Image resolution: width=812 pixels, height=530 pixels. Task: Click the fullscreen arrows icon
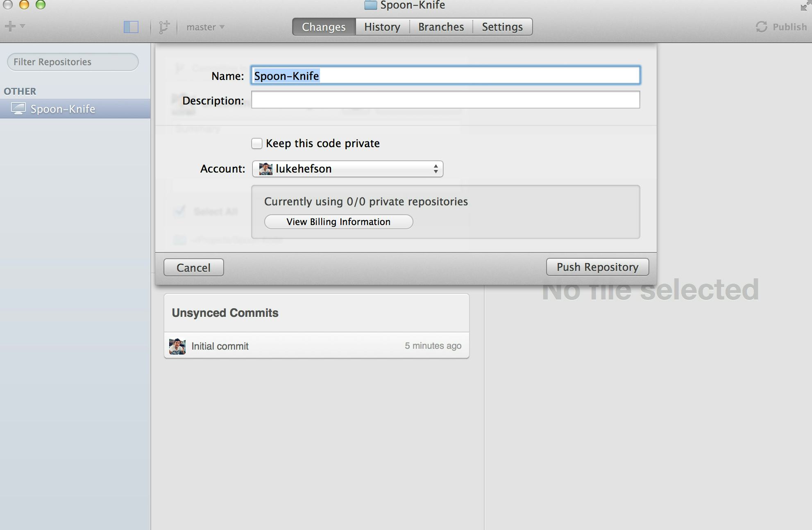pyautogui.click(x=805, y=6)
